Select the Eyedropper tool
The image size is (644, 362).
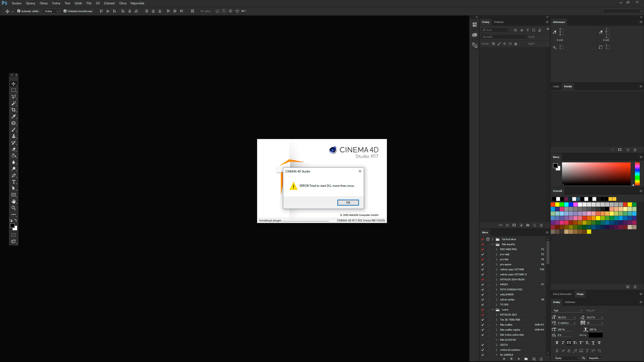tap(14, 116)
